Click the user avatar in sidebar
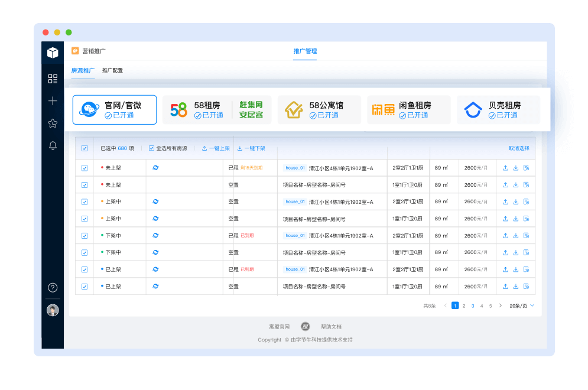The height and width of the screenshot is (390, 588). coord(53,310)
